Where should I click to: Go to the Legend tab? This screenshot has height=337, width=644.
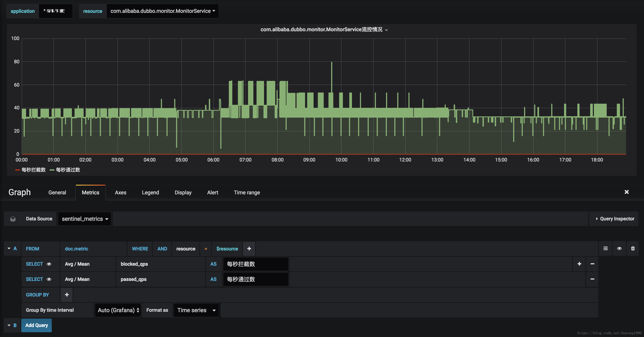pos(150,193)
